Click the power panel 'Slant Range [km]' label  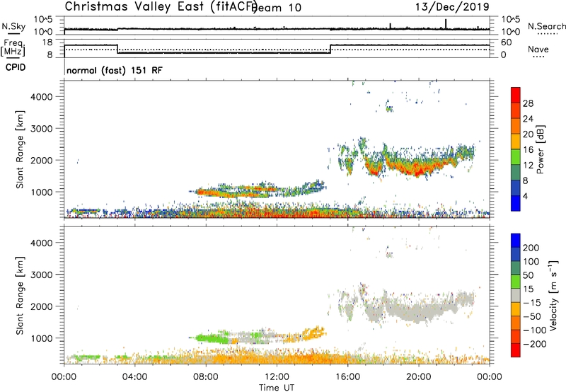point(20,149)
